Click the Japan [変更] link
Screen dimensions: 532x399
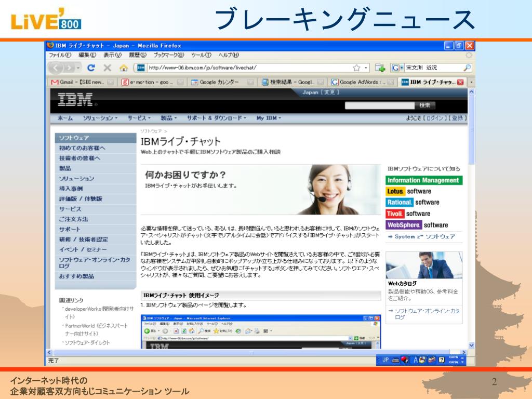point(320,92)
